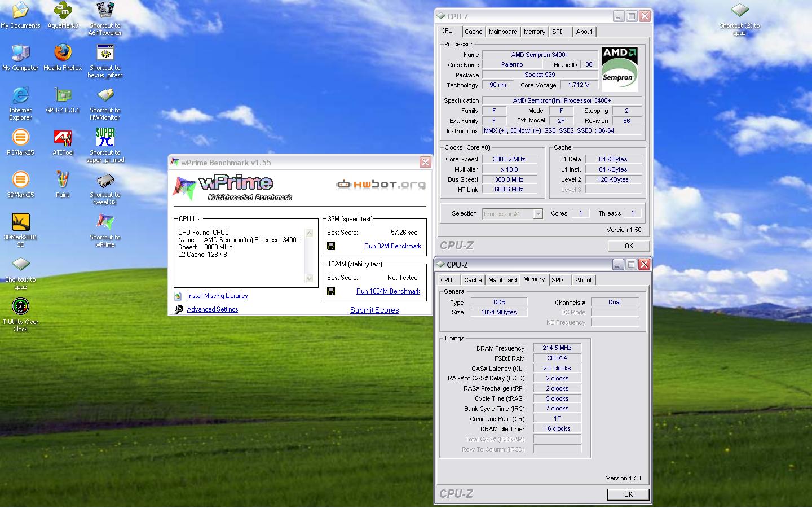Switch to Mainboard tab in upper CPU-Z

(x=503, y=32)
